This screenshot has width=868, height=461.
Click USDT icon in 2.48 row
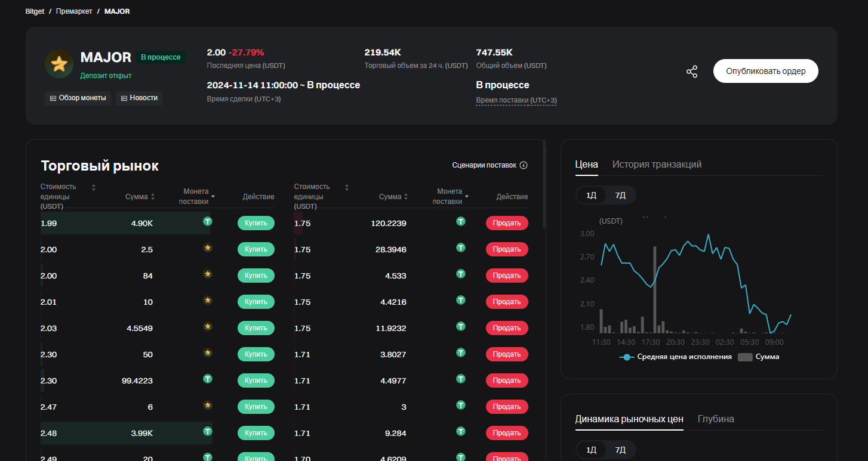(x=208, y=431)
